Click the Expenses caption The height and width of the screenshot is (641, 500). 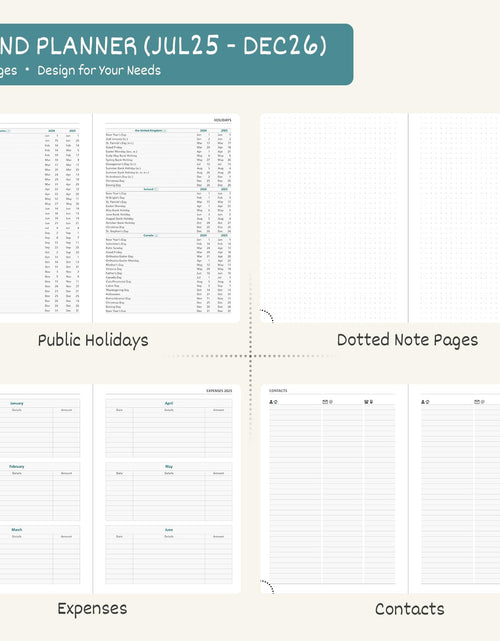tap(92, 609)
